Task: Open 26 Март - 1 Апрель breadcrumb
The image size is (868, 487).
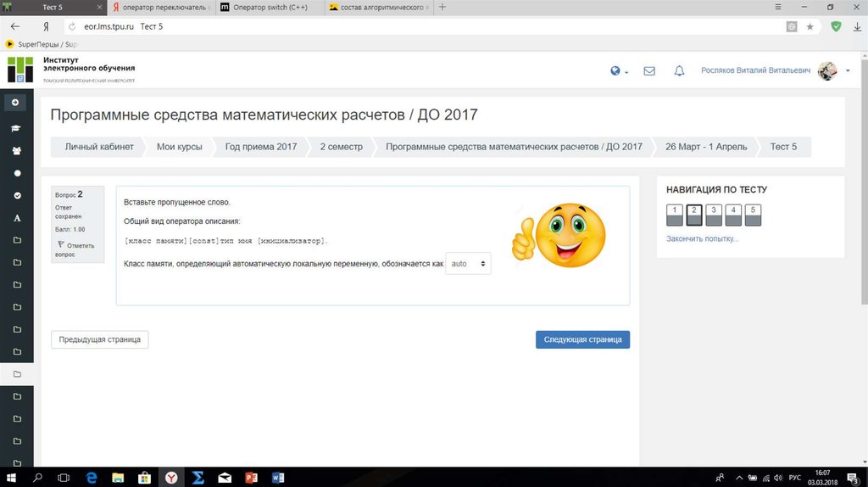Action: coord(706,147)
